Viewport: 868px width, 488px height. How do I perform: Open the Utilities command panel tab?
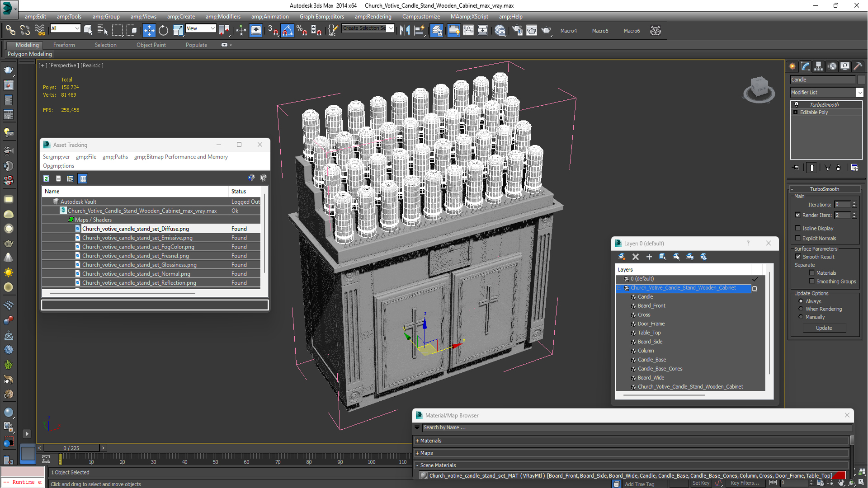(x=858, y=66)
